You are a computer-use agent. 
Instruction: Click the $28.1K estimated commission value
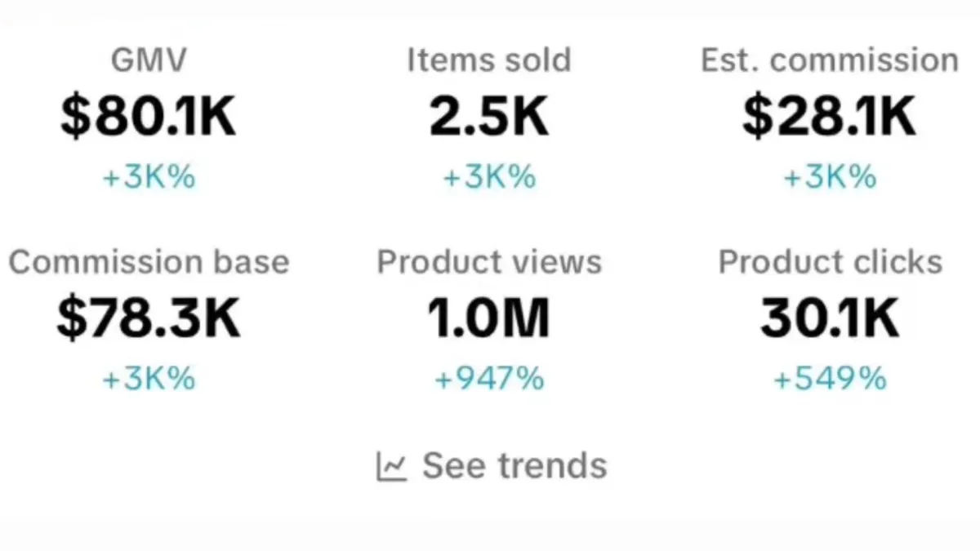point(830,117)
